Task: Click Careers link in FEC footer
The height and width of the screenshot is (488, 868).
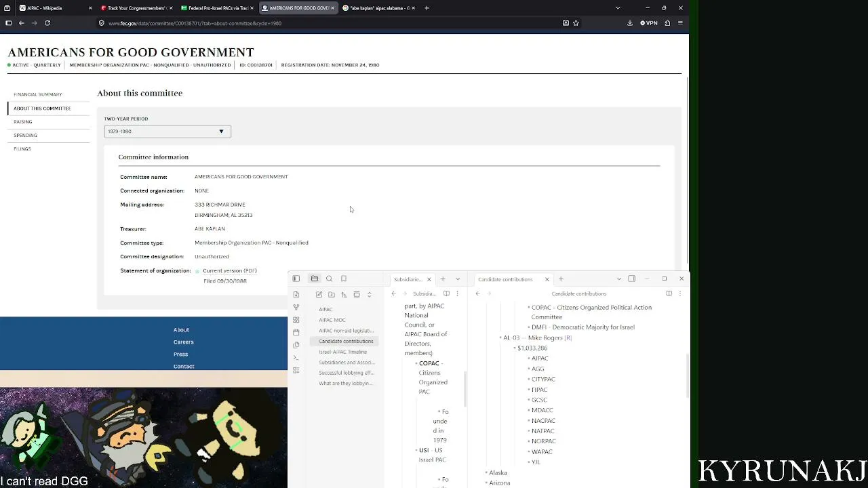Action: tap(184, 342)
